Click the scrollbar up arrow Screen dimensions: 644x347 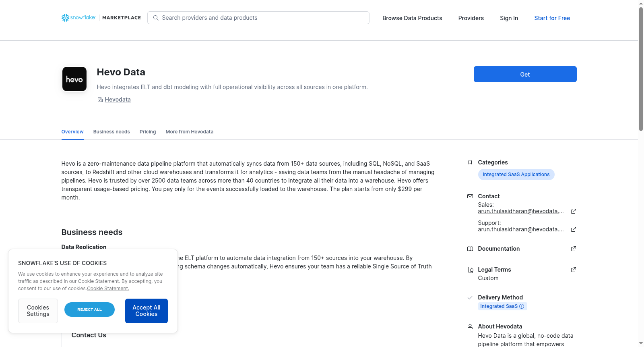tap(641, 3)
